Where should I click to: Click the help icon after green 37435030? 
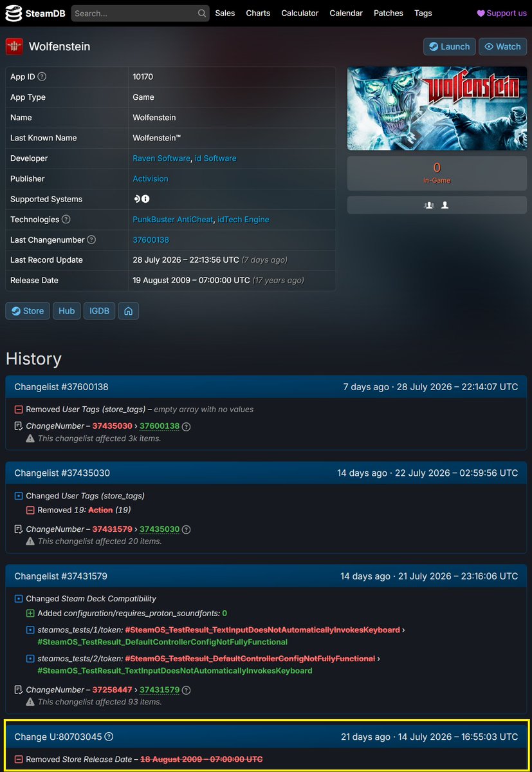[186, 530]
